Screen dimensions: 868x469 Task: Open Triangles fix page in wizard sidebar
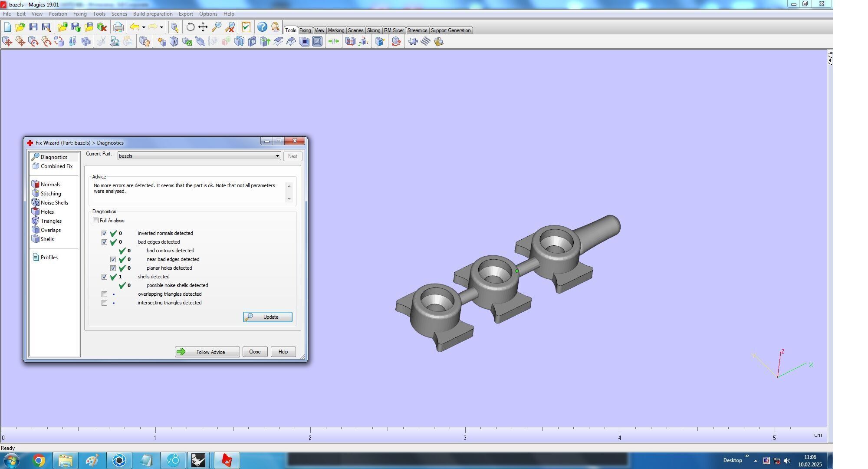tap(51, 221)
